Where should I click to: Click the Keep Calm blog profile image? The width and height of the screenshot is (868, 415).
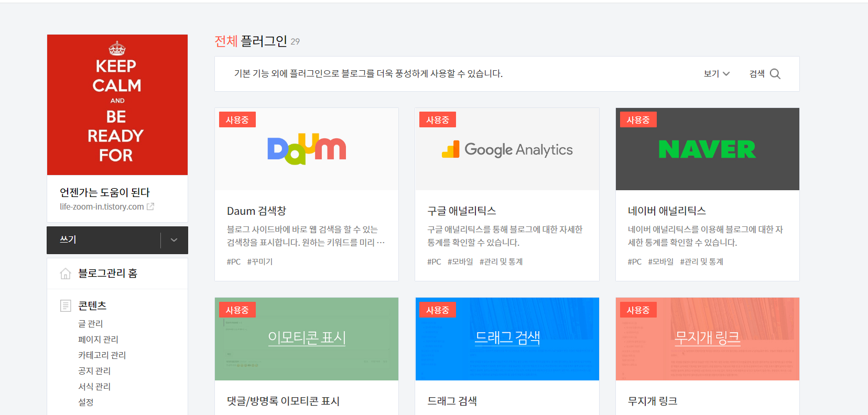[117, 105]
